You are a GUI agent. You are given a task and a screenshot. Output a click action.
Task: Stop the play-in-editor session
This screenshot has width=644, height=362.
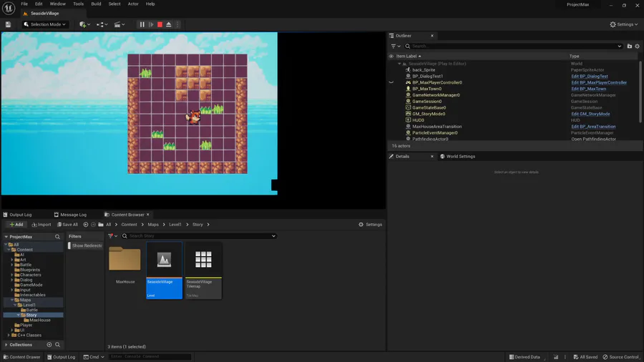(x=160, y=24)
